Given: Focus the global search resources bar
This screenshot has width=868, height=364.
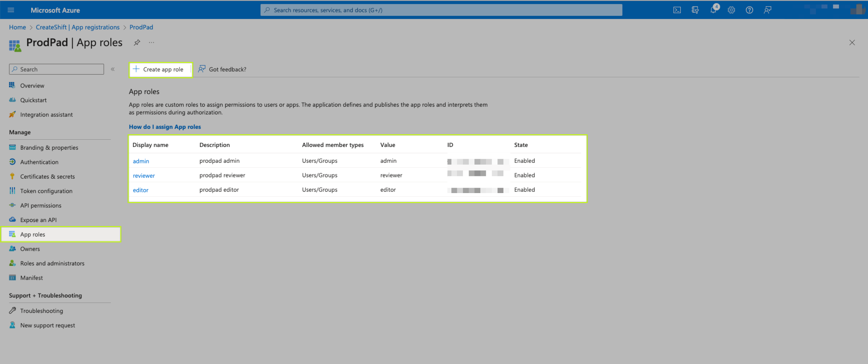Looking at the screenshot, I should [x=441, y=10].
